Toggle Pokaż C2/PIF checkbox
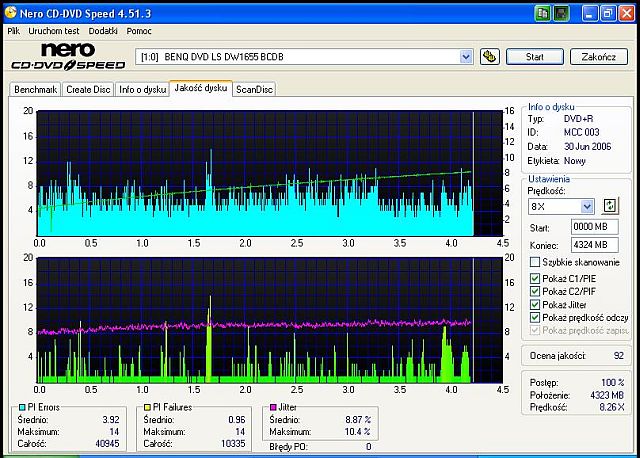 pyautogui.click(x=535, y=291)
